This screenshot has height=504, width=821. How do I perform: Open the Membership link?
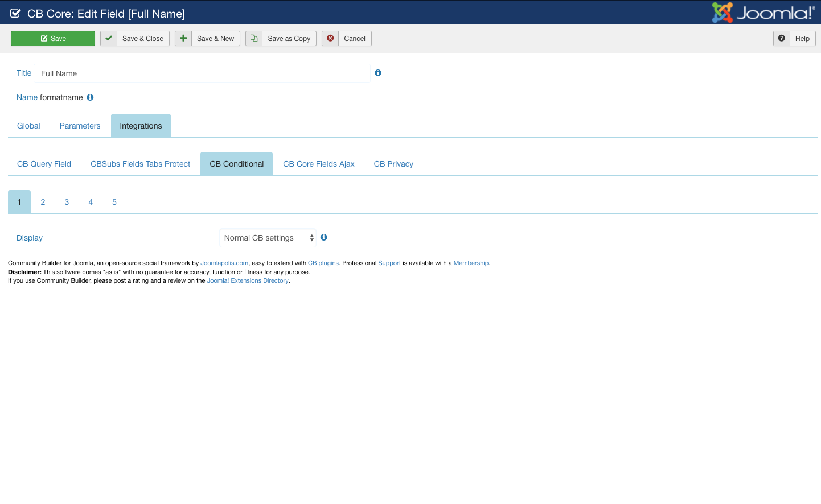[471, 263]
